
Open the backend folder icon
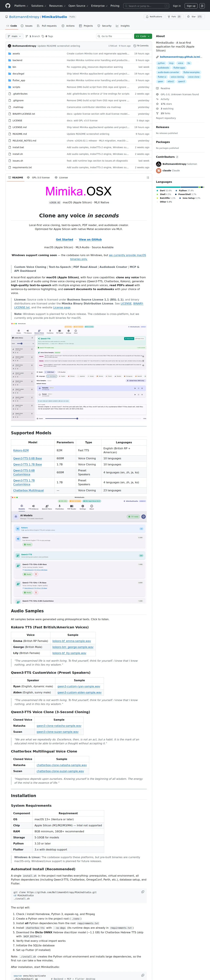click(9, 60)
